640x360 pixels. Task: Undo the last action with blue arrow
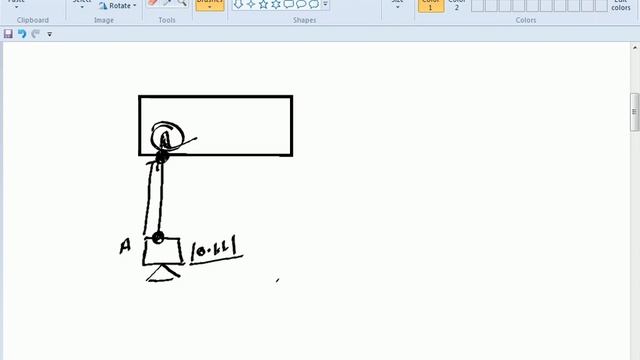coord(22,34)
